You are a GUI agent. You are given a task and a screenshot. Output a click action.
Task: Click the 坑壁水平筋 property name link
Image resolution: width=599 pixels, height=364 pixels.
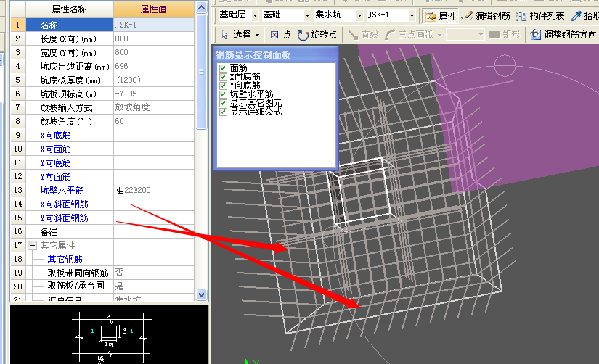[62, 191]
